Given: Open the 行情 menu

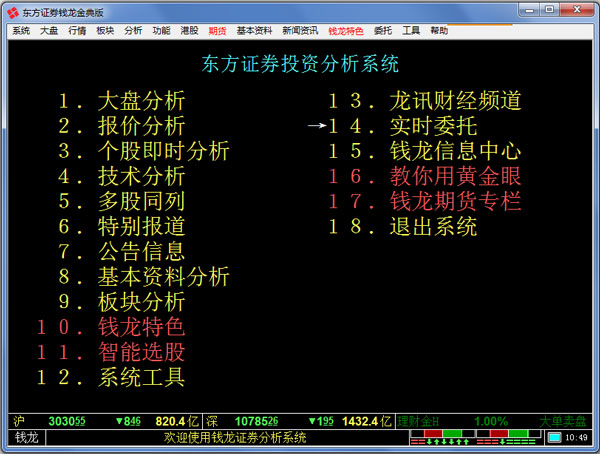Looking at the screenshot, I should [77, 31].
